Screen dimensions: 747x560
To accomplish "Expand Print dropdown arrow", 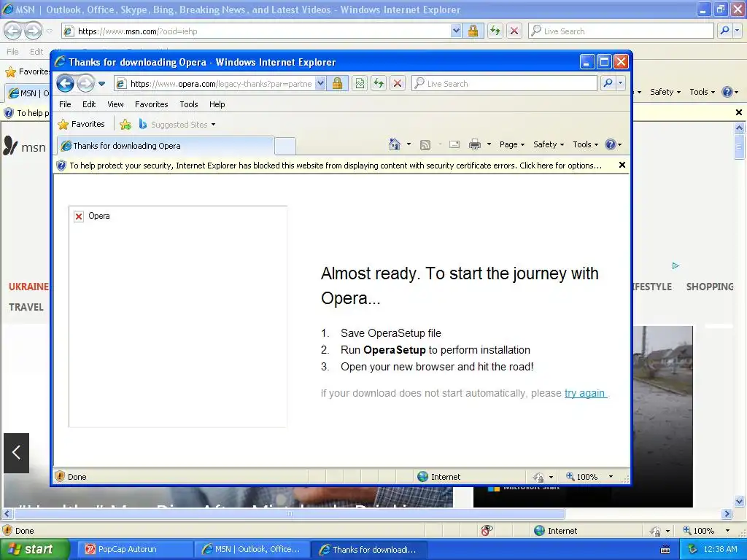I will pos(489,144).
